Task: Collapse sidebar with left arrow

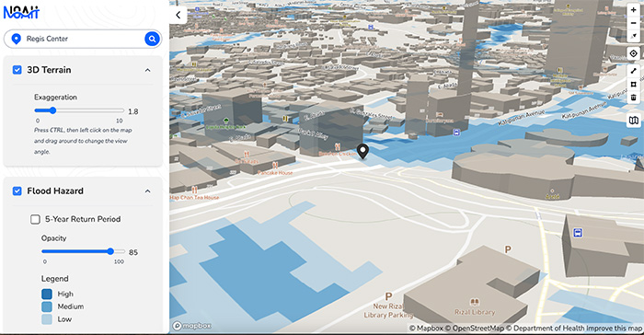Action: click(x=178, y=16)
